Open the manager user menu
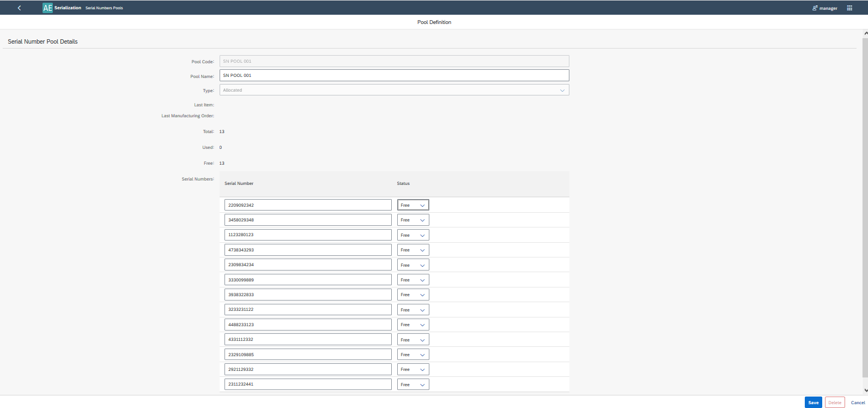 [824, 8]
